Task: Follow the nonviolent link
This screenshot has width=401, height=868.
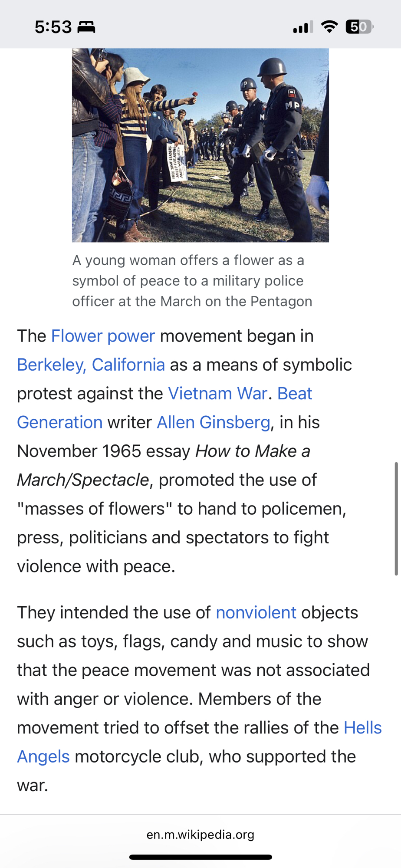Action: point(256,612)
